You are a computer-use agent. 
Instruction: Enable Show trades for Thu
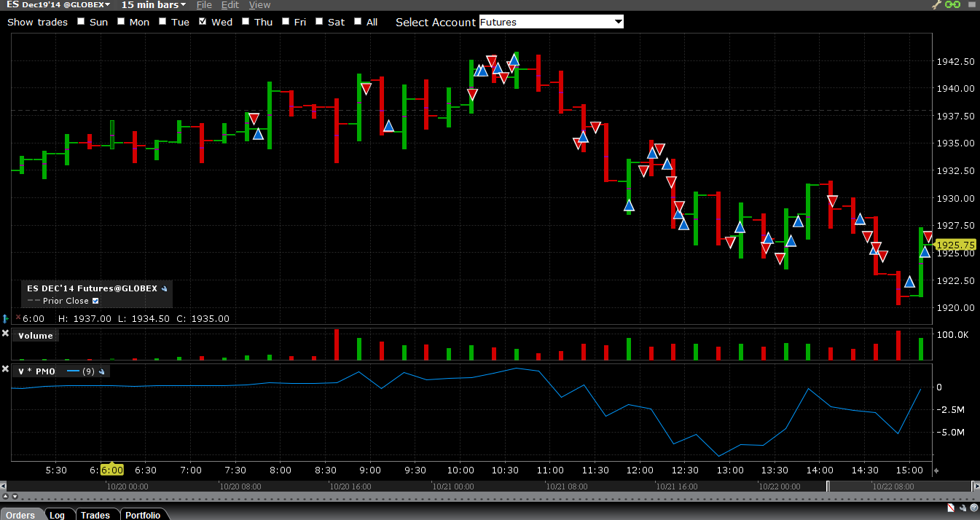point(246,22)
